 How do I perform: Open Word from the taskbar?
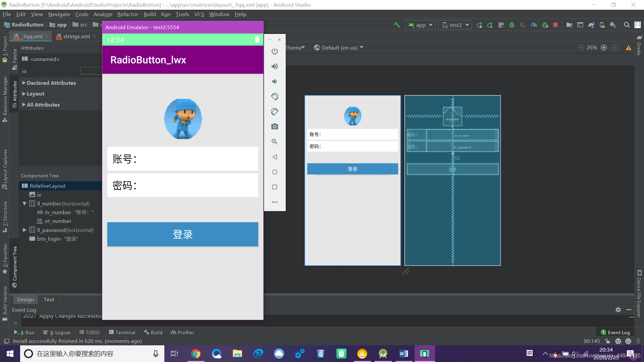(x=404, y=354)
